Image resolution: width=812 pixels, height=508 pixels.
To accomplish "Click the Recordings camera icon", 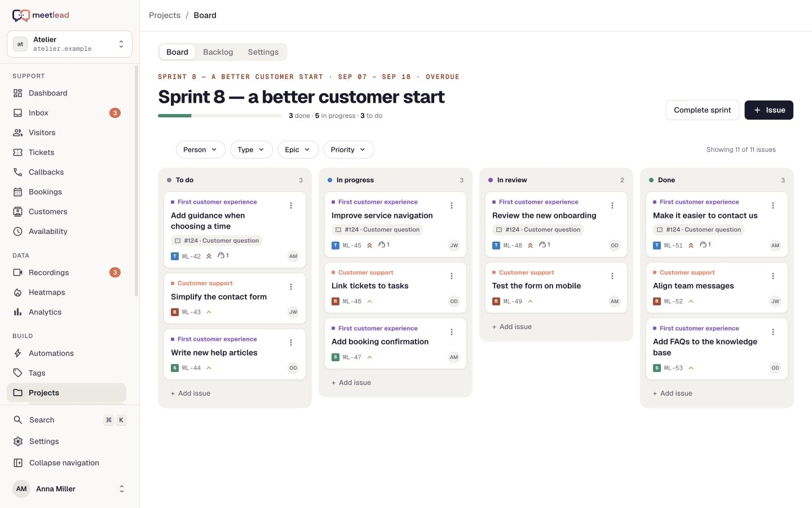I will pos(18,273).
